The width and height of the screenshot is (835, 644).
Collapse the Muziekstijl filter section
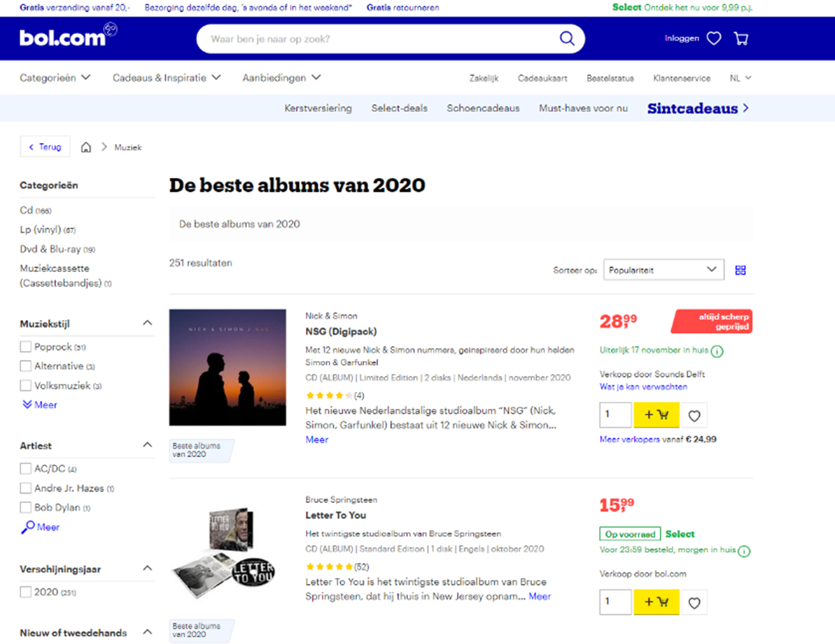click(147, 323)
